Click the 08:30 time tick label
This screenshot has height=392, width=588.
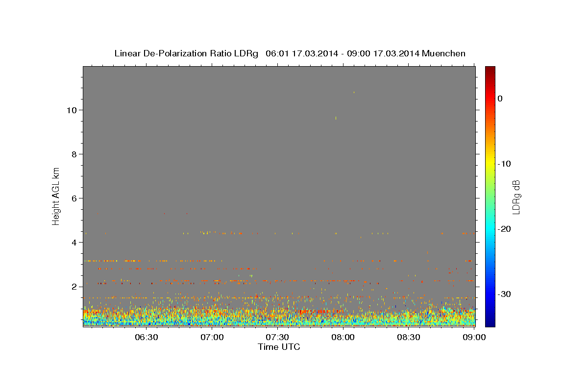[409, 337]
